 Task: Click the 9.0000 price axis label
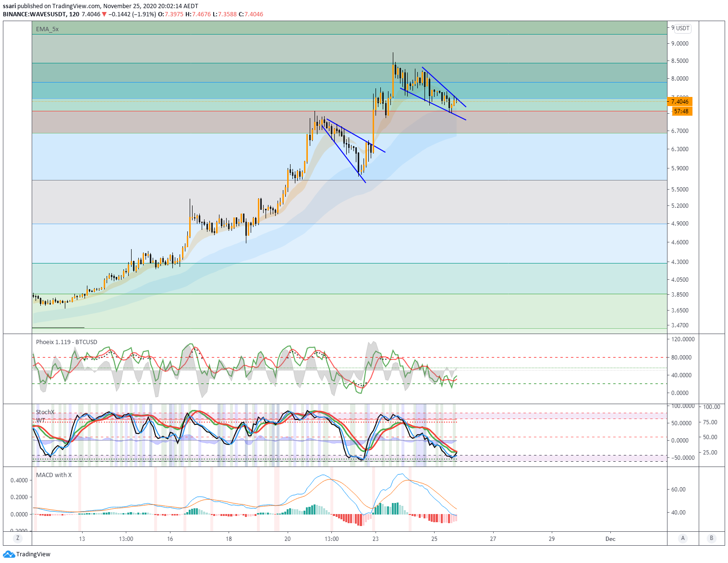coord(680,44)
